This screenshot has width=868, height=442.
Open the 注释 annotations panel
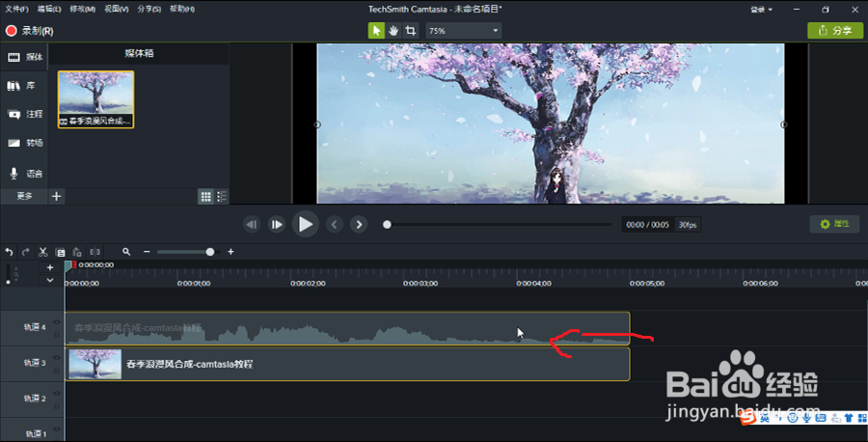(24, 114)
